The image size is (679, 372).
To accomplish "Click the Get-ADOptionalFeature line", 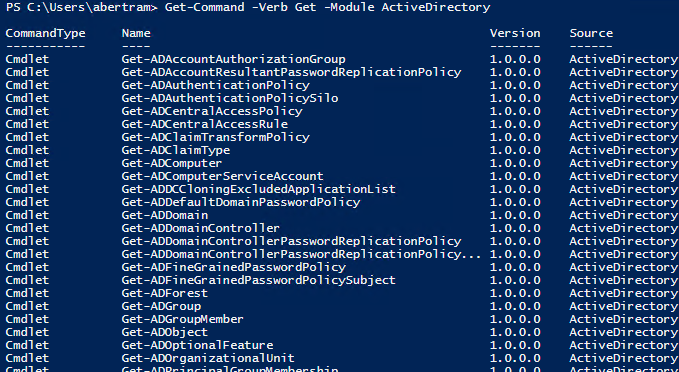I will click(197, 345).
